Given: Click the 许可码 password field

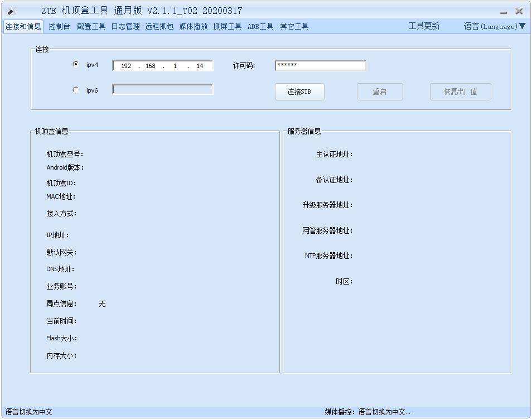Looking at the screenshot, I should coord(321,65).
